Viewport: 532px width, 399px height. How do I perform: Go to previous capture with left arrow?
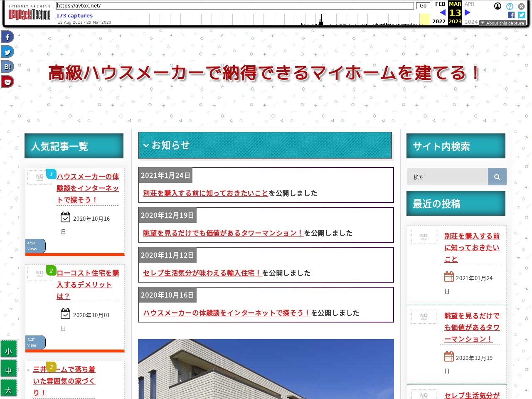(442, 13)
